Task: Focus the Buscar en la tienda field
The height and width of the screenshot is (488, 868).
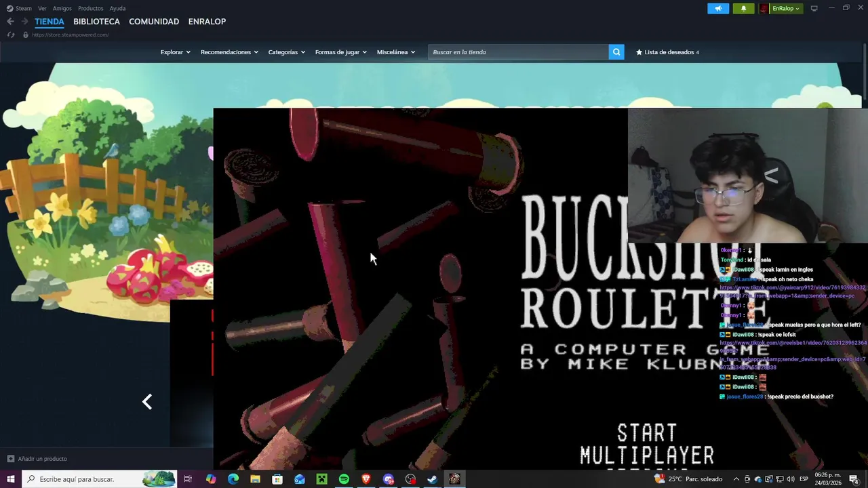Action: pos(518,52)
